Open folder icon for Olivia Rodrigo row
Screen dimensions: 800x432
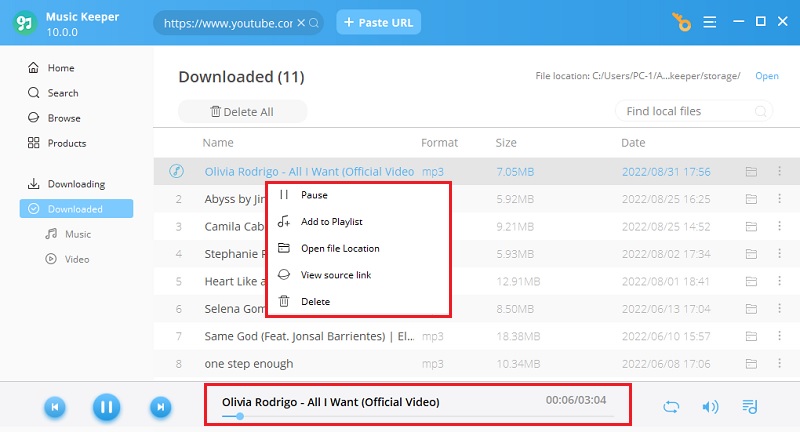[x=751, y=171]
